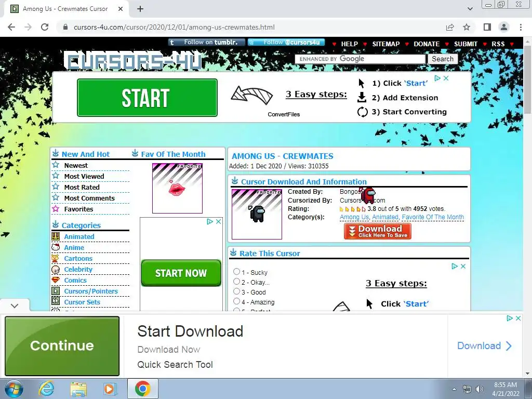Open the DONATE menu item
The image size is (532, 399).
tap(427, 44)
